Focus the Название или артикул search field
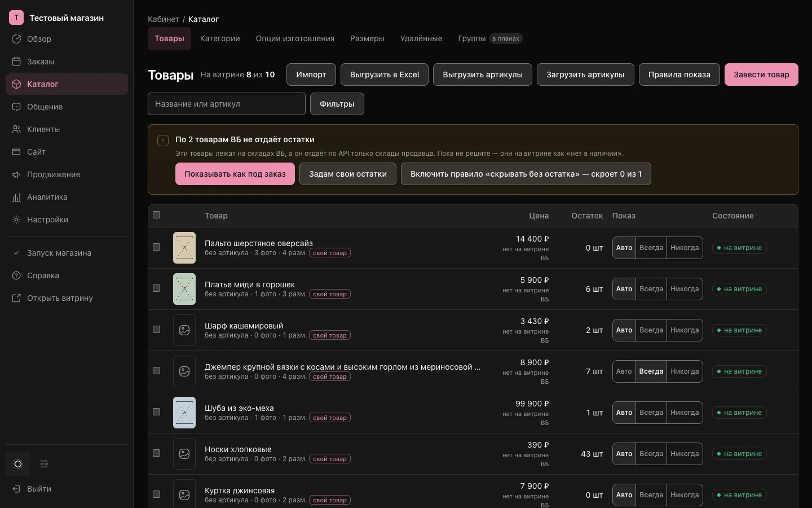 [x=227, y=104]
